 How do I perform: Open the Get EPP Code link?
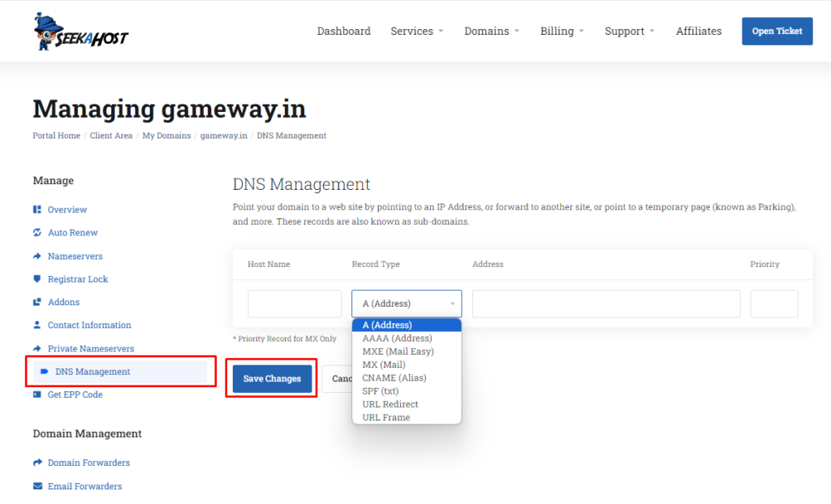pos(75,394)
